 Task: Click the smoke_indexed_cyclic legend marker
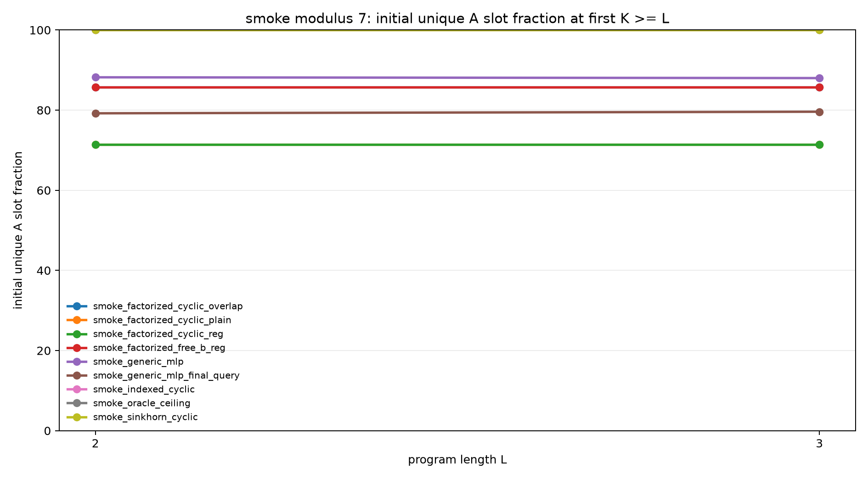77,389
